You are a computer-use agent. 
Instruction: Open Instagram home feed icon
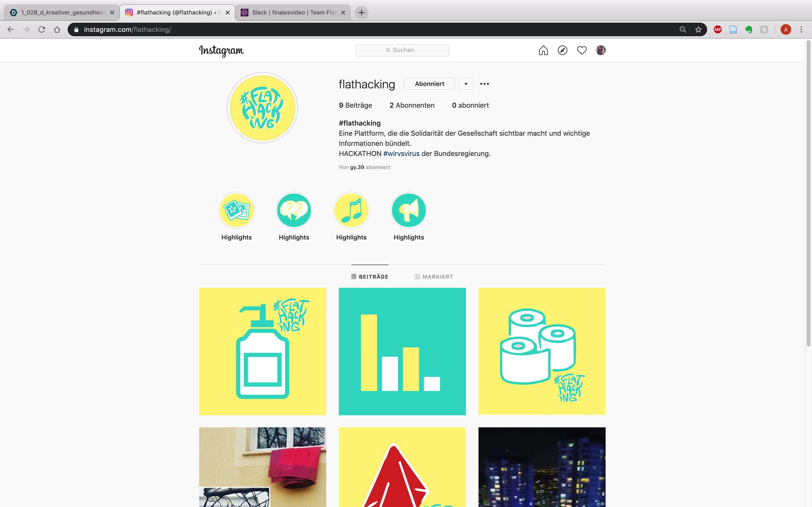[x=543, y=50]
